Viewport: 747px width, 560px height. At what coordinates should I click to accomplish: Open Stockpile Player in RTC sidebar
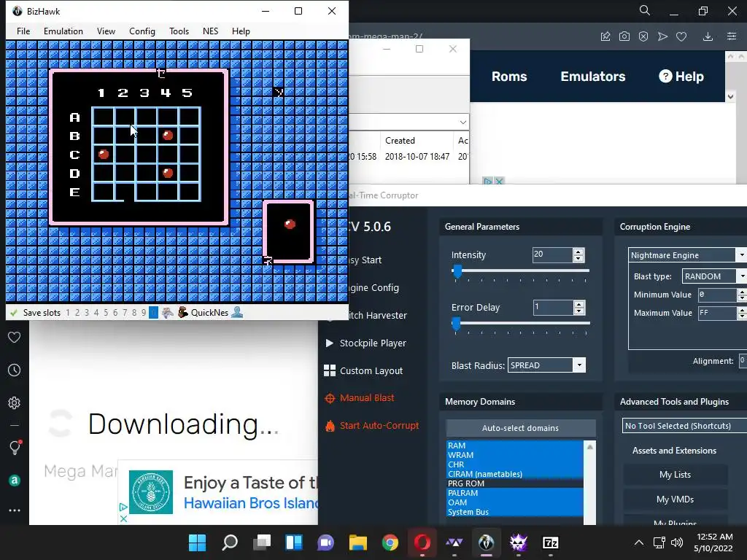click(x=365, y=343)
